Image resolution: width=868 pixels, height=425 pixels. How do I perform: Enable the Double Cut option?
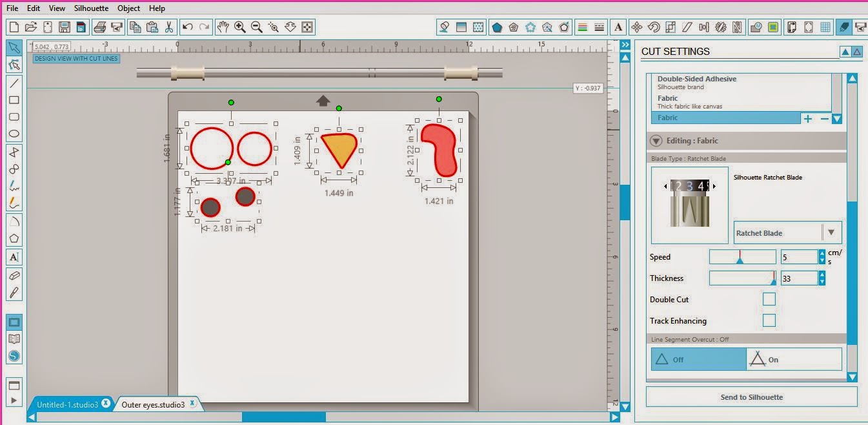coord(769,299)
